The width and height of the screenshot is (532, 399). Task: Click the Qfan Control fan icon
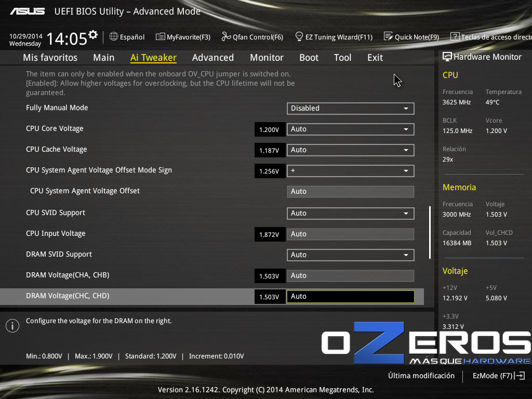(x=226, y=36)
